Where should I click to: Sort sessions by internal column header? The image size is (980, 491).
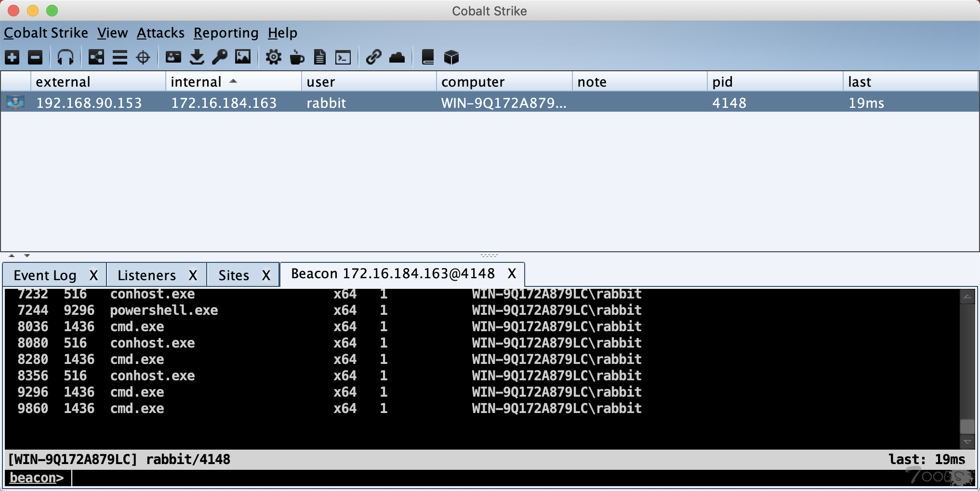234,82
